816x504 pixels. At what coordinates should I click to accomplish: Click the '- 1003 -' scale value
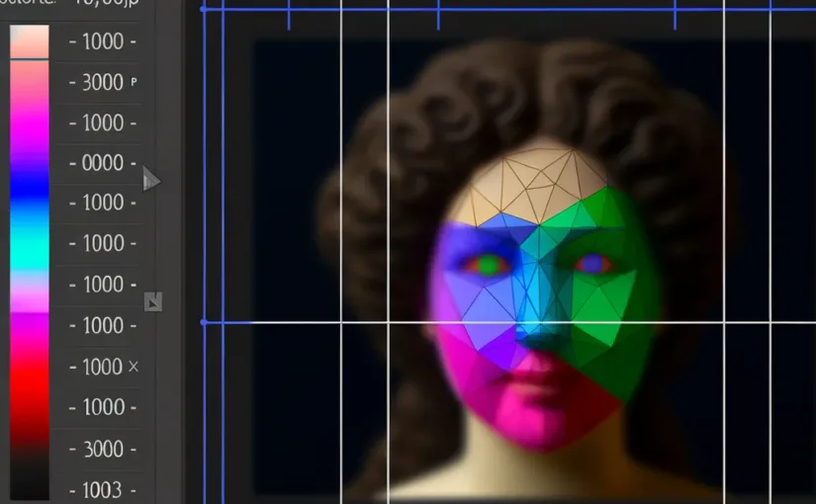click(x=103, y=490)
